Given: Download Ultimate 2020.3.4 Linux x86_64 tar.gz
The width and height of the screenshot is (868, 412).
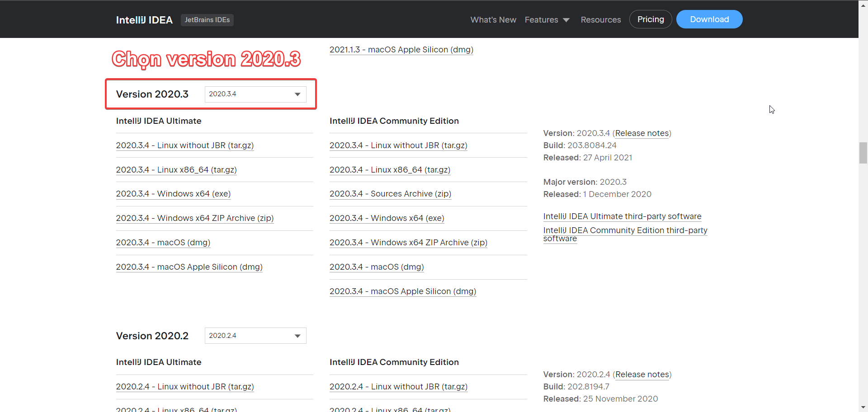Looking at the screenshot, I should click(176, 170).
